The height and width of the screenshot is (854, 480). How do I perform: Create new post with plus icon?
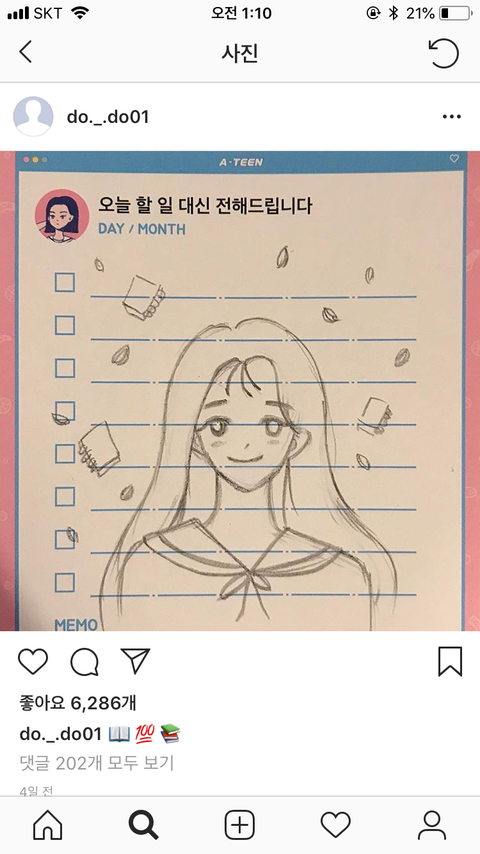click(x=240, y=825)
